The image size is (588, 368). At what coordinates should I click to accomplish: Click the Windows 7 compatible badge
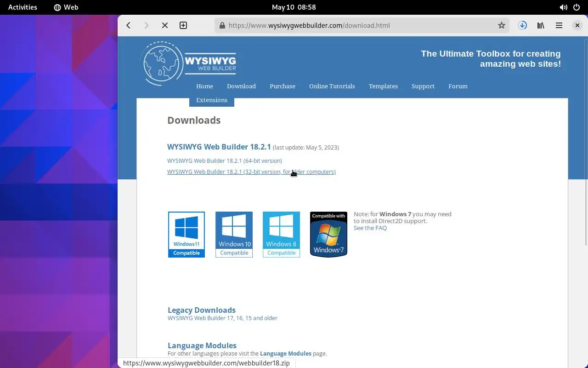pos(328,234)
